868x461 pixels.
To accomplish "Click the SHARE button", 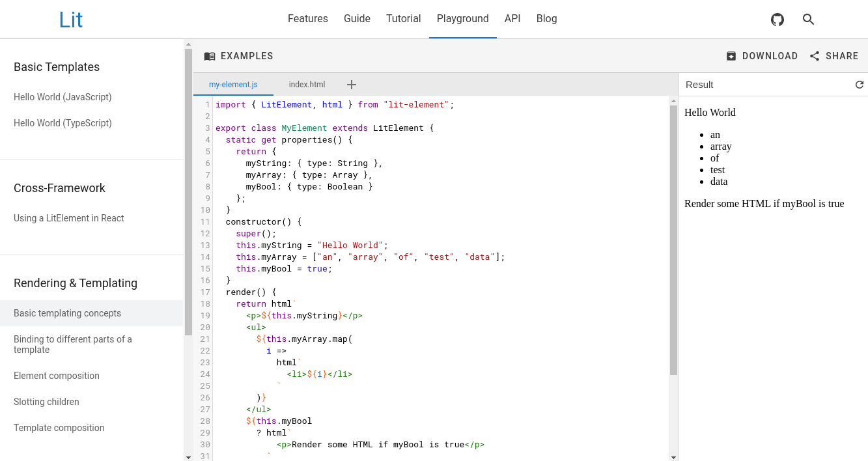I will (x=834, y=56).
